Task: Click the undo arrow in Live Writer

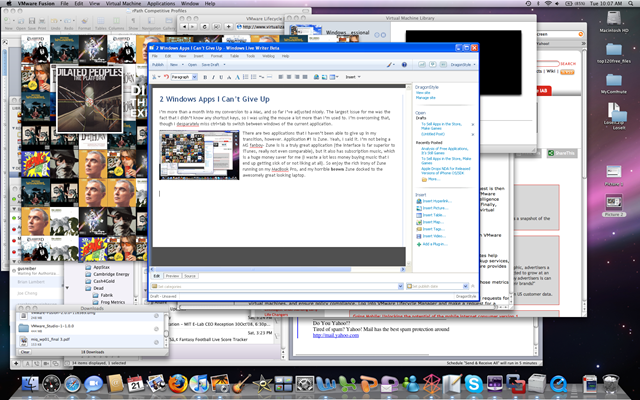Action: 166,77
